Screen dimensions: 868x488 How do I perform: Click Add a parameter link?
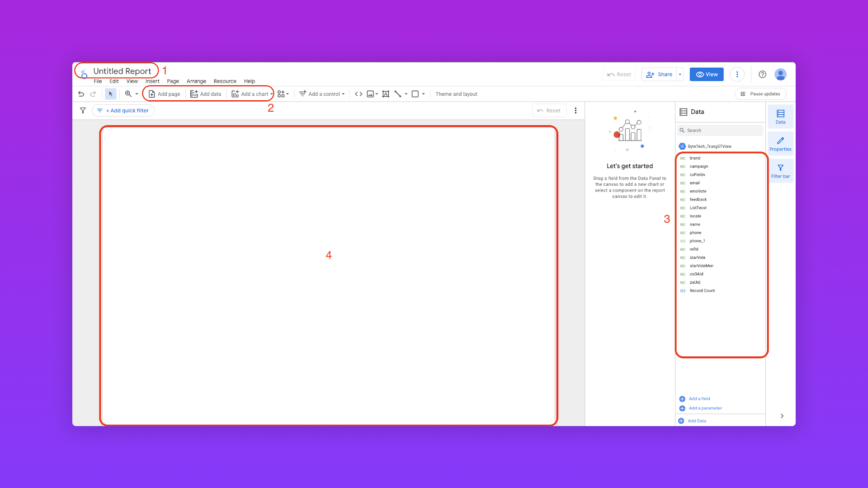click(705, 408)
